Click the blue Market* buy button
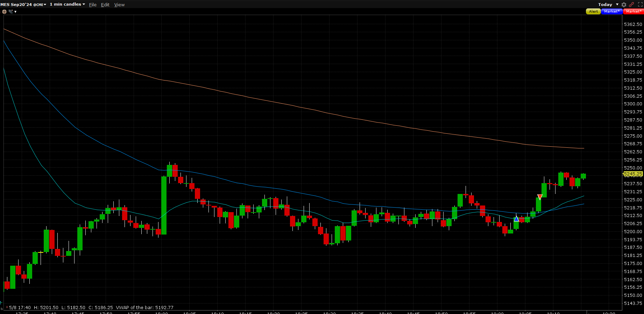 [x=612, y=12]
